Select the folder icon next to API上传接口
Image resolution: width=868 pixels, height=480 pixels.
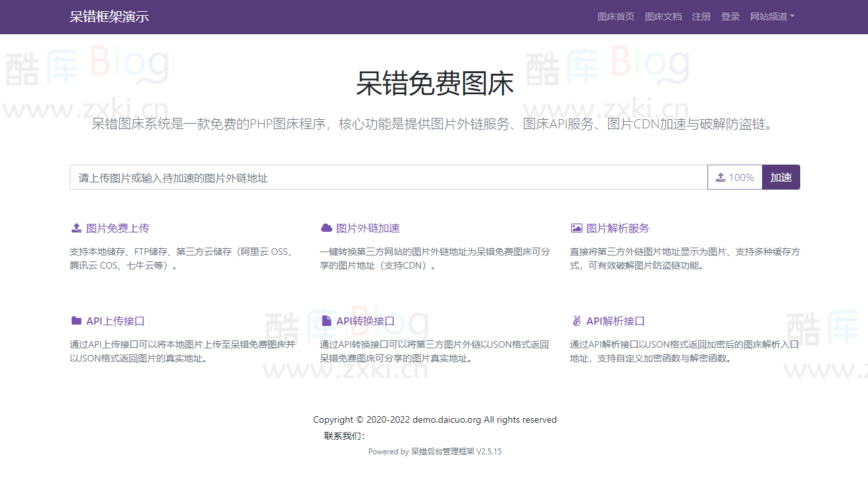coord(76,321)
